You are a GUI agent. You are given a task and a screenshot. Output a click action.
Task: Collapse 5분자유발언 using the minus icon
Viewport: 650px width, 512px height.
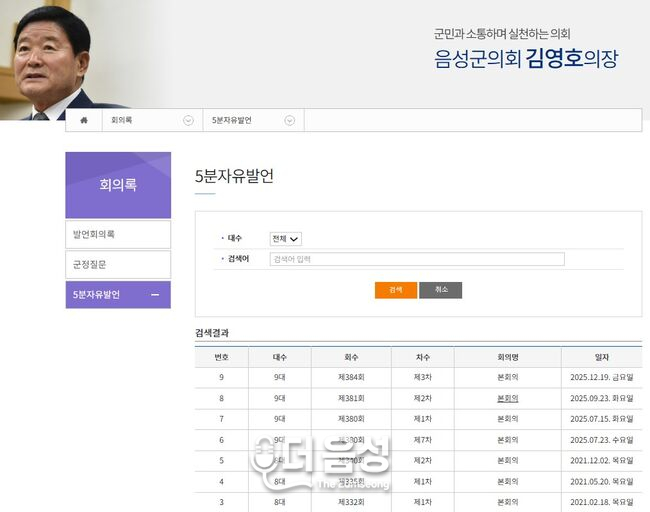pos(154,295)
